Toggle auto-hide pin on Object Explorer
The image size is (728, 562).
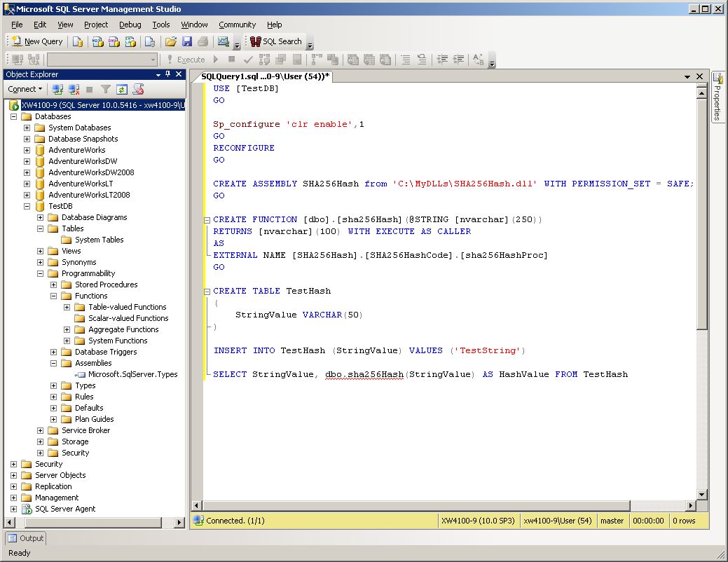pos(168,74)
